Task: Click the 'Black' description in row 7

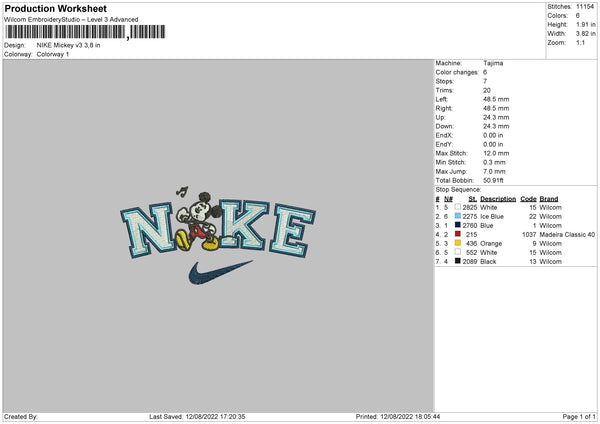Action: (x=488, y=262)
